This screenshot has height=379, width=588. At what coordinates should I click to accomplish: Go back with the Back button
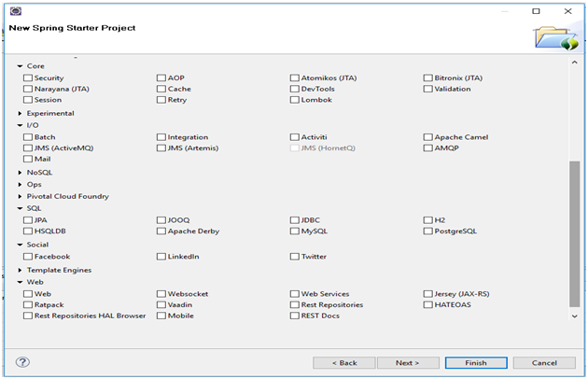[343, 362]
